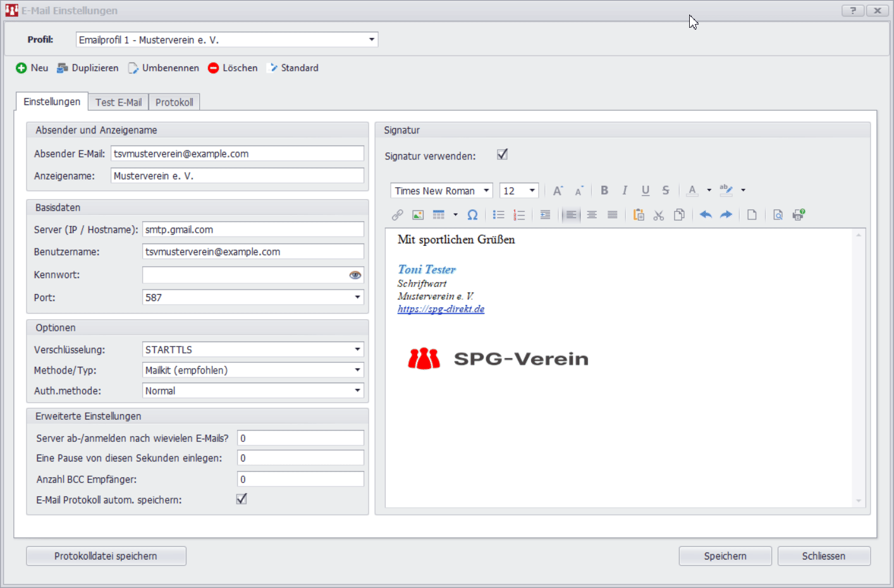Show the password with the eye icon

pos(355,275)
